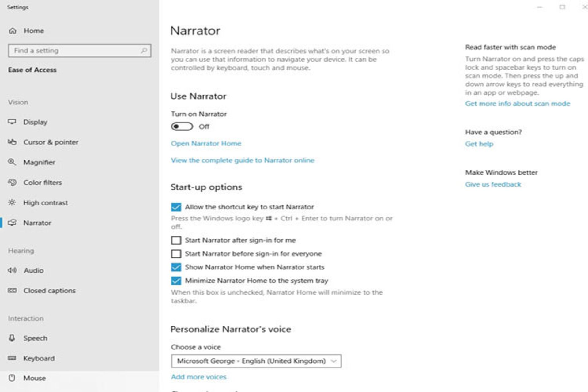The width and height of the screenshot is (588, 392).
Task: Select the Display icon in the sidebar
Action: pos(12,122)
